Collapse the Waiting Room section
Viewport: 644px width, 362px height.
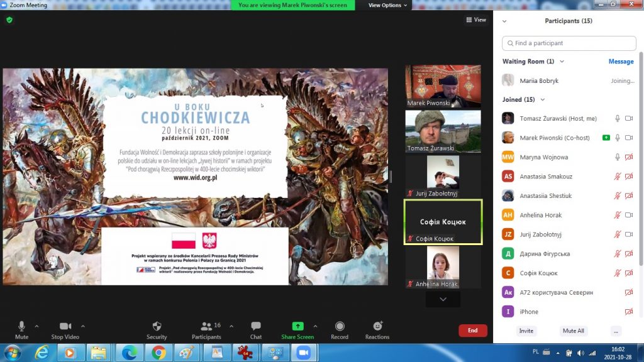(x=562, y=62)
